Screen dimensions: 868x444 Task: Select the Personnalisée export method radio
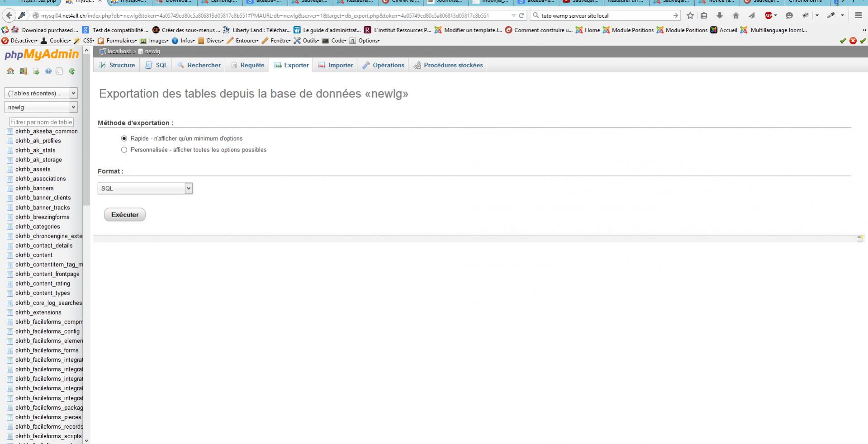(x=124, y=150)
